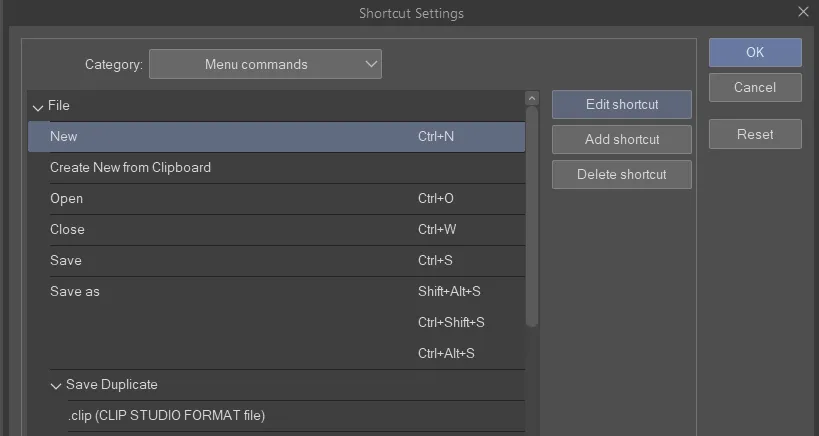Screen dimensions: 819x436
Task: Select .clip (CLIP STUDIO FORMAT file) entry
Action: (x=167, y=415)
